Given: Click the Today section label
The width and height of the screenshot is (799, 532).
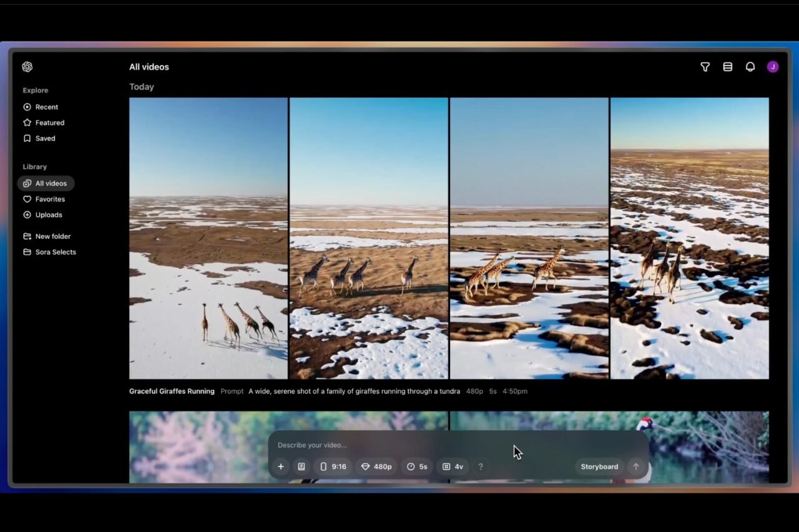Looking at the screenshot, I should coord(142,87).
